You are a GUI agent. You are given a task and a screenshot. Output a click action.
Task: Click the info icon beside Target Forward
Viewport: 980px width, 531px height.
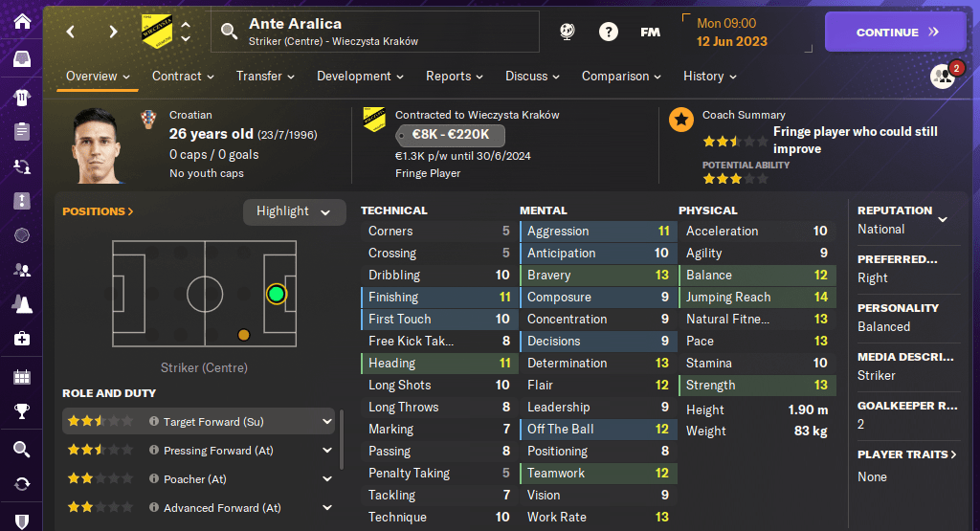(x=153, y=422)
